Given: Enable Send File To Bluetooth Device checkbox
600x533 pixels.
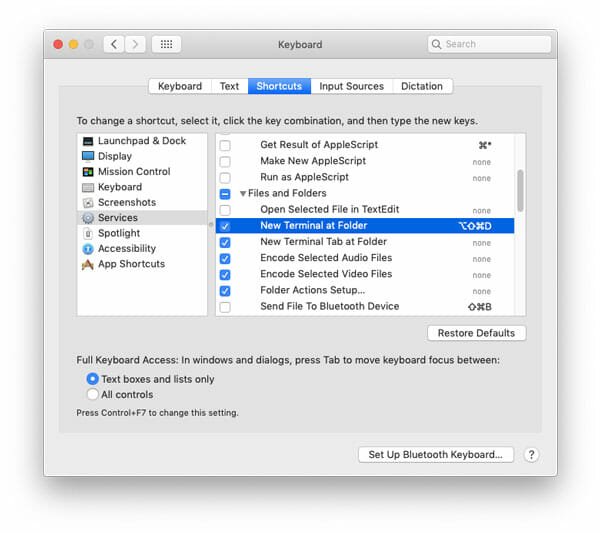Looking at the screenshot, I should [x=225, y=307].
